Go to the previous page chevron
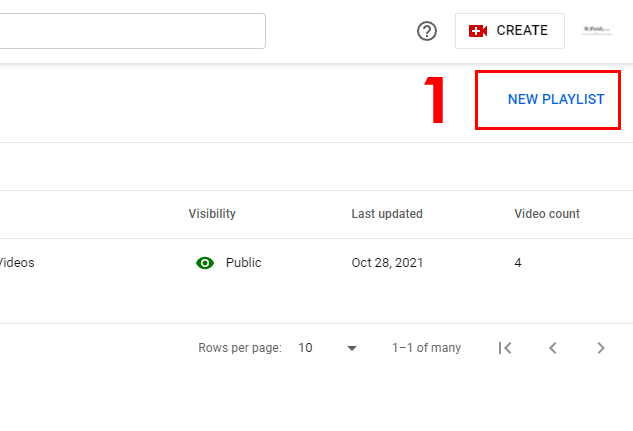Screen dimensions: 633x431 pos(553,348)
